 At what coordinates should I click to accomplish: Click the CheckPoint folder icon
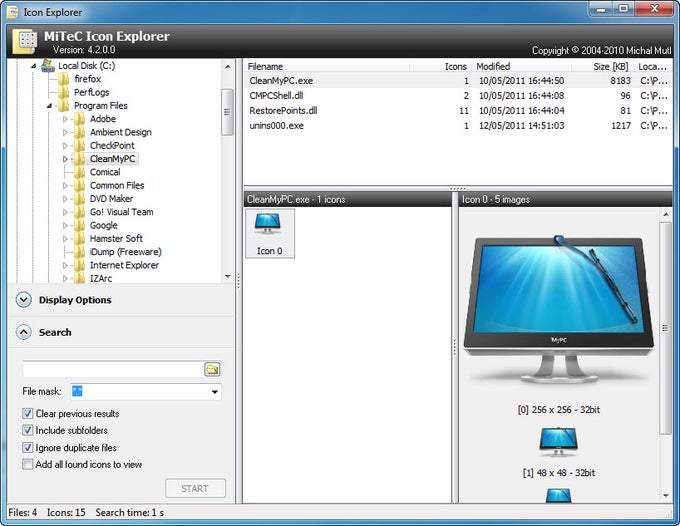pyautogui.click(x=79, y=146)
